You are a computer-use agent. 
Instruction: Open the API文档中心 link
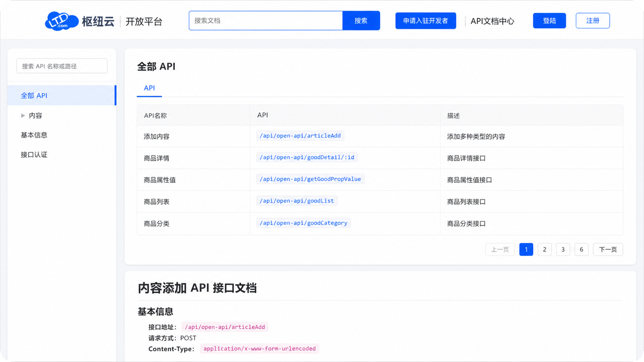tap(492, 21)
